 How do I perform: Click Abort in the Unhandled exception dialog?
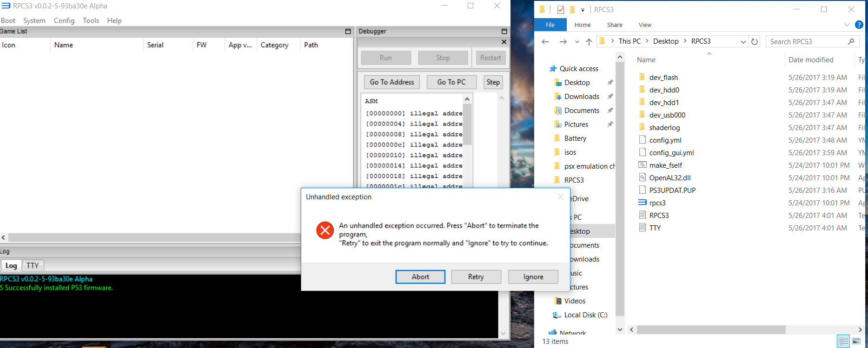420,276
